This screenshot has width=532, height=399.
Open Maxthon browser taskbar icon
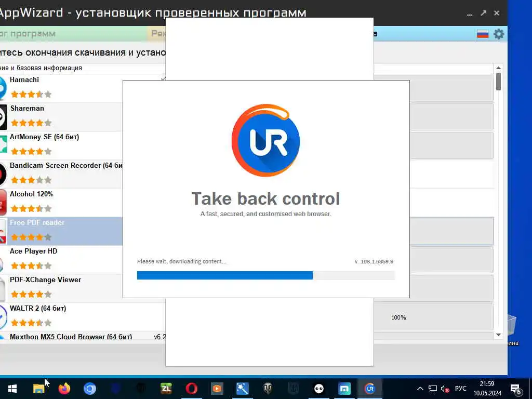click(344, 389)
